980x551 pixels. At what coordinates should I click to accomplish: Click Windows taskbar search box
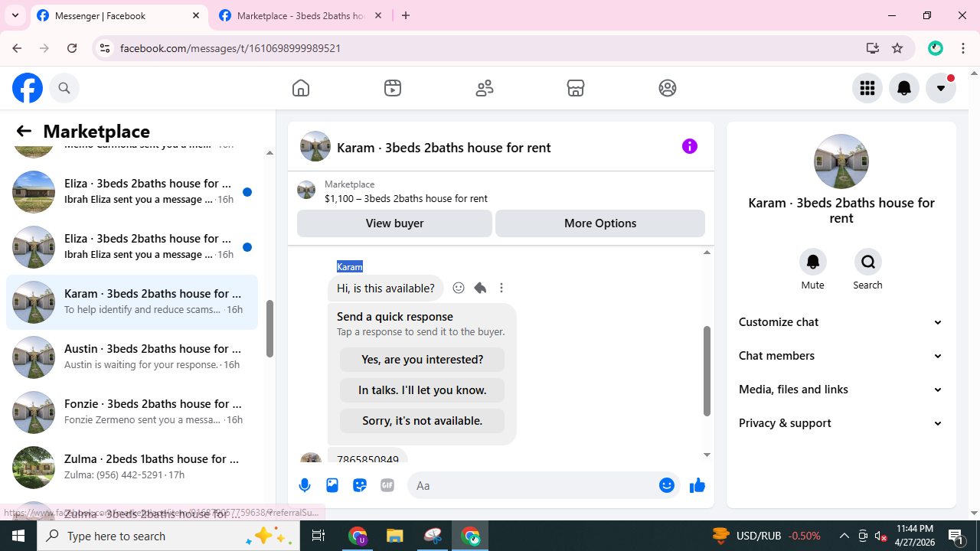pyautogui.click(x=168, y=536)
